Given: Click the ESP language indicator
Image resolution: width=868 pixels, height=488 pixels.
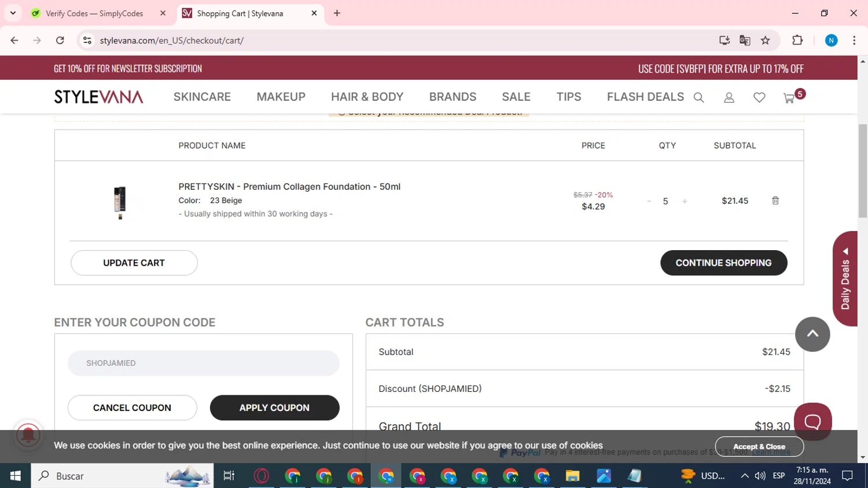Looking at the screenshot, I should coord(779,476).
